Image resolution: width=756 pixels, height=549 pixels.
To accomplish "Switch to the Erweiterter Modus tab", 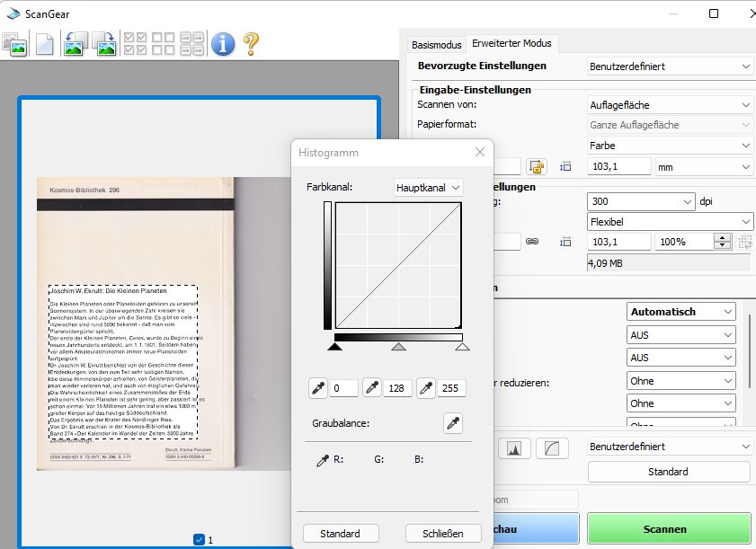I will pos(511,43).
